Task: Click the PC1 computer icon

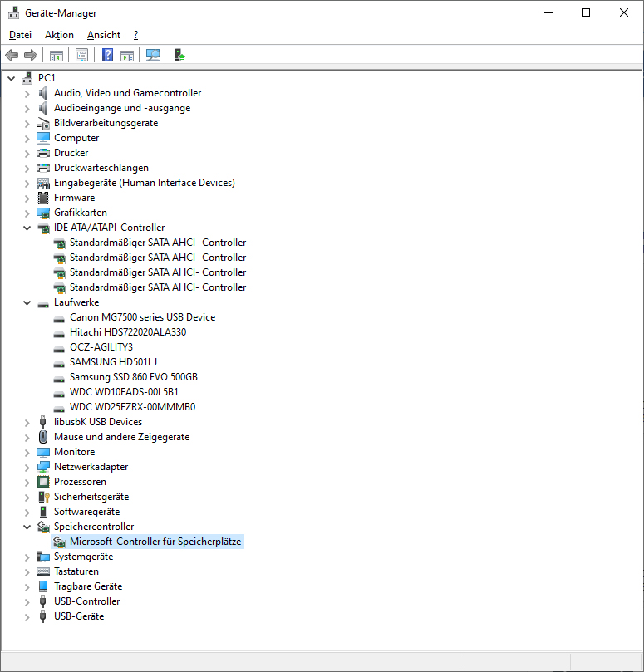Action: 27,78
